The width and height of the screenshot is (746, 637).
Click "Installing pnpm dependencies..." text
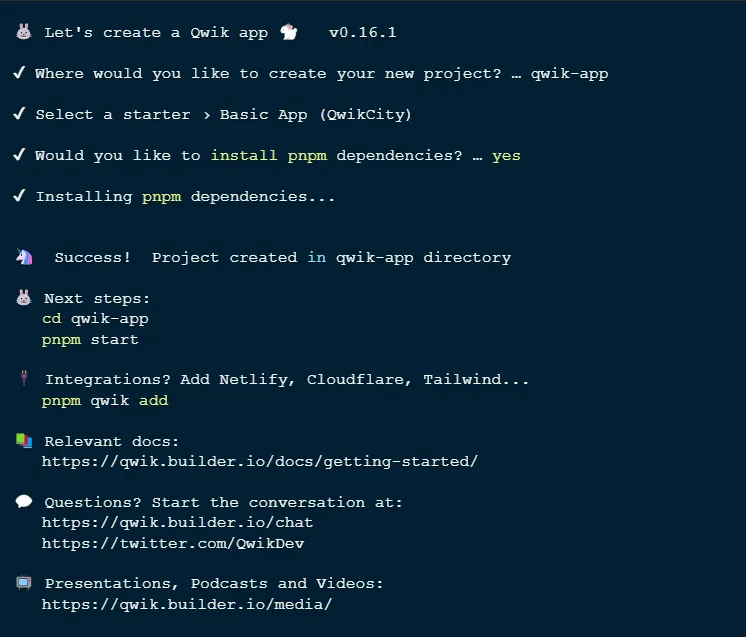pyautogui.click(x=186, y=196)
